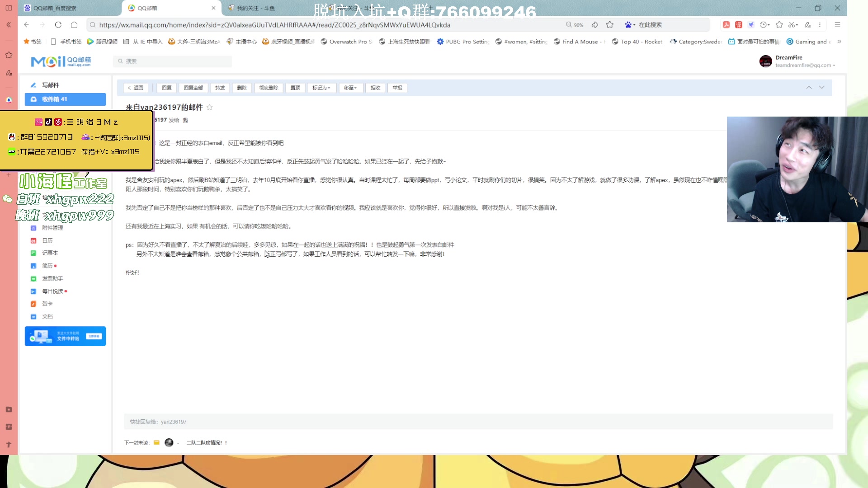
Task: Click the zoom 90% indicator
Action: (x=575, y=25)
